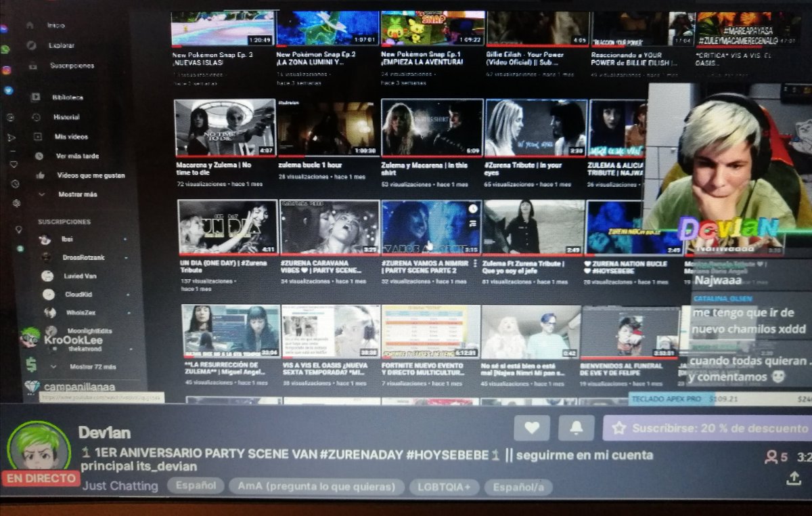Play New Pokémon Snap Ep.1 thumbnail

point(432,28)
